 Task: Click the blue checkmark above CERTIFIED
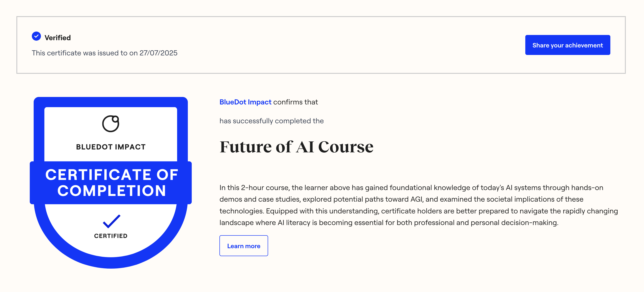pyautogui.click(x=111, y=221)
